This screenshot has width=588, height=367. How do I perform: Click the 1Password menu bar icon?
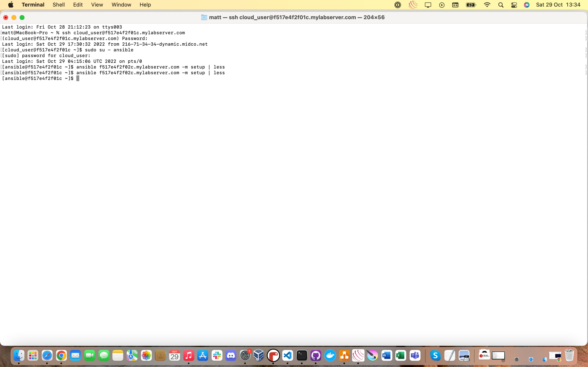(x=398, y=5)
